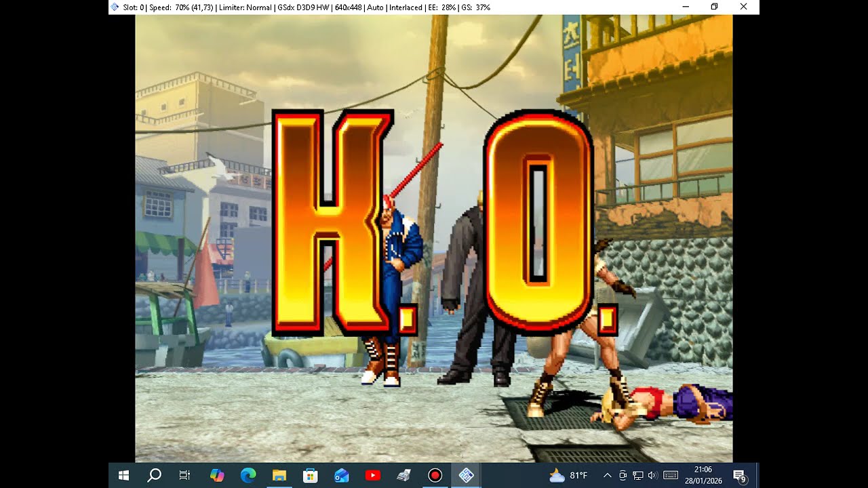Minimize the PCSX2 game window
868x488 pixels.
point(686,7)
